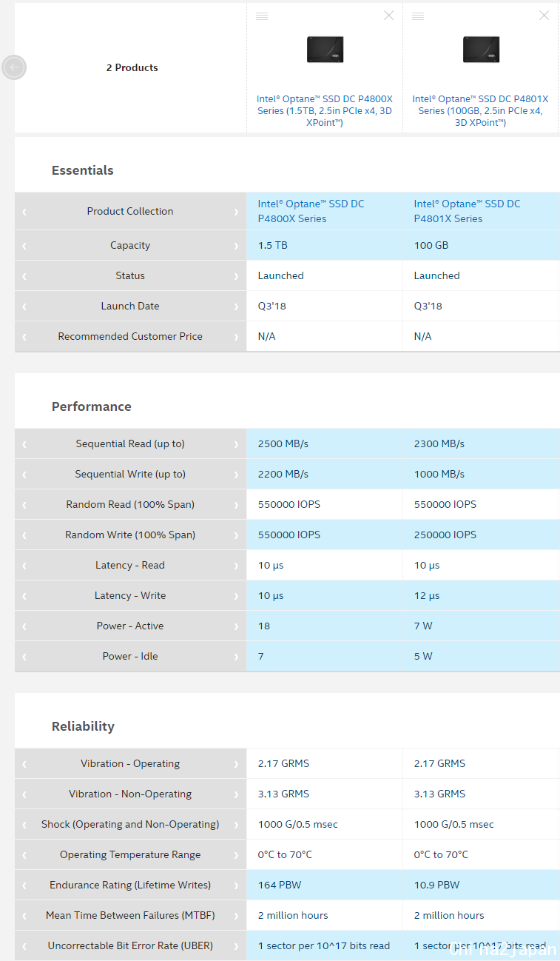Click right chevron on Product Collection row
Image resolution: width=560 pixels, height=961 pixels.
[x=236, y=212]
